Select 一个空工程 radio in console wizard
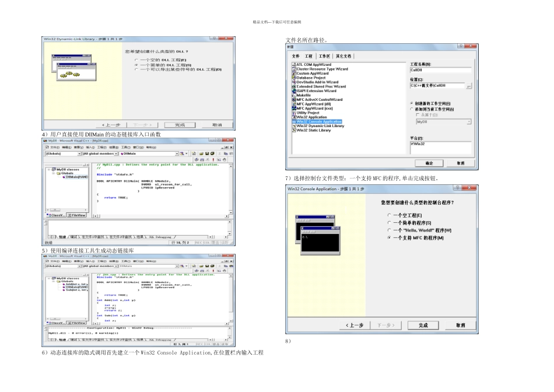 point(389,215)
